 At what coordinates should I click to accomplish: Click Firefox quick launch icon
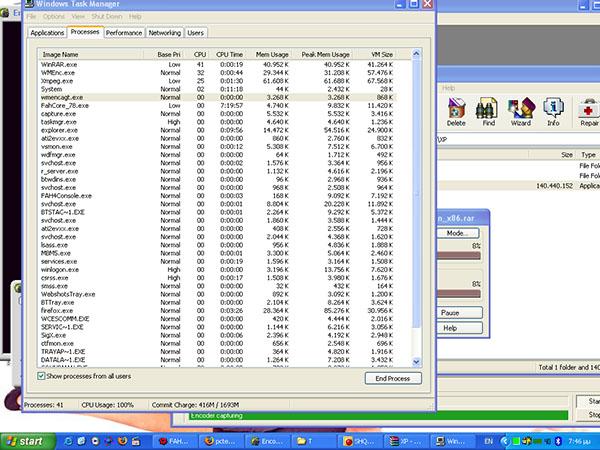[x=122, y=441]
